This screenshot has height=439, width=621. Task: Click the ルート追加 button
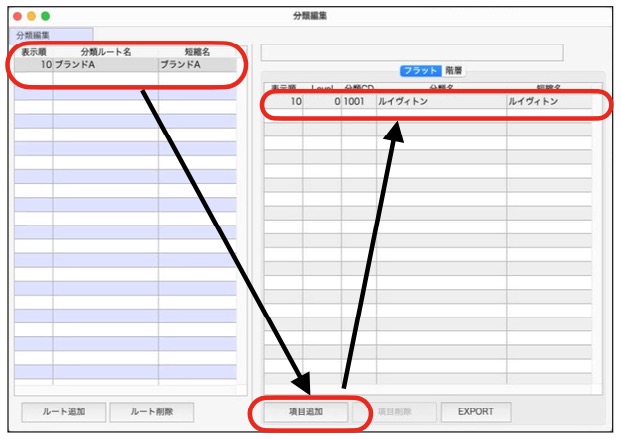click(62, 412)
